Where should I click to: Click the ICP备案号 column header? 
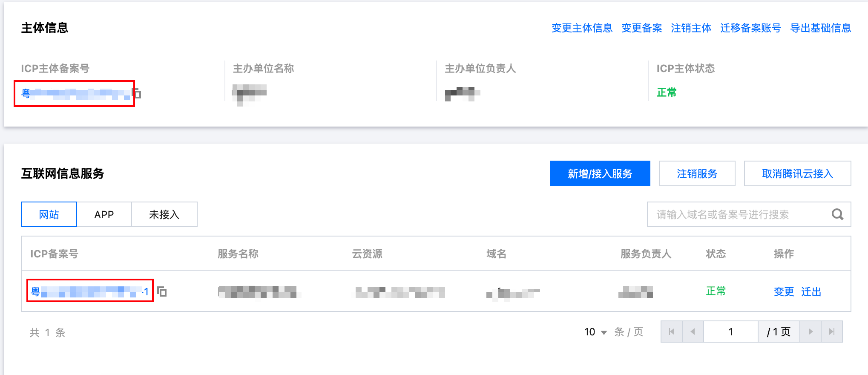[x=54, y=254]
